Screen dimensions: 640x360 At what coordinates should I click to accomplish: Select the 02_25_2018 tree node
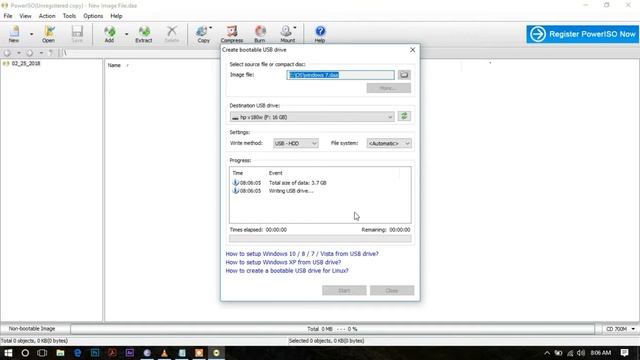26,64
